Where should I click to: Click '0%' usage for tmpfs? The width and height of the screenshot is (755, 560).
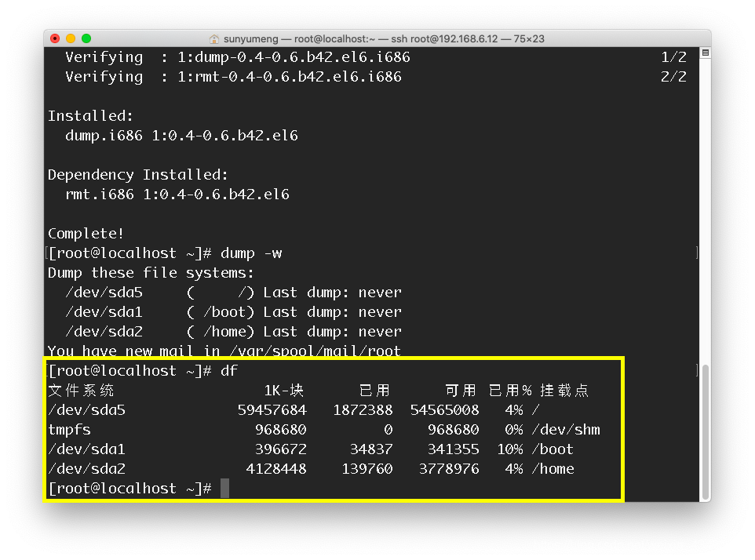(514, 430)
